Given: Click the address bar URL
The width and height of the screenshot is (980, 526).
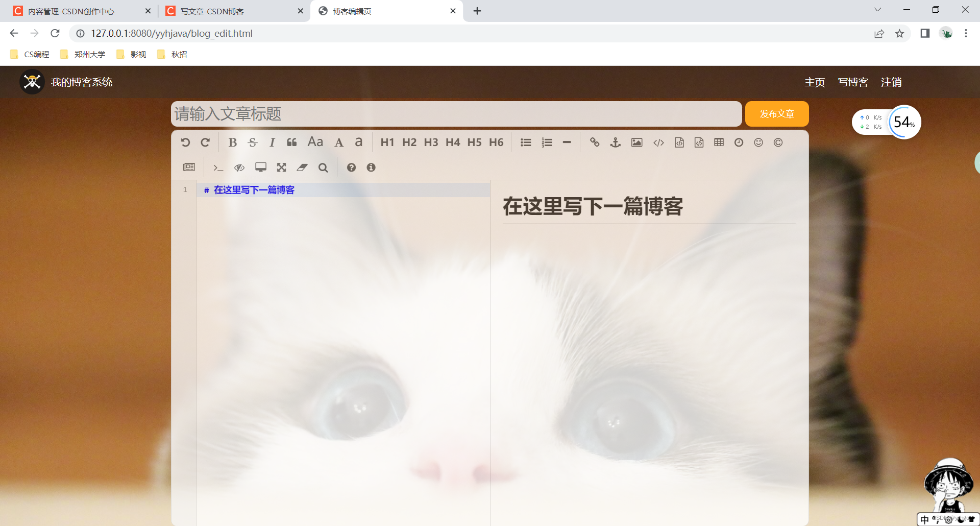Looking at the screenshot, I should click(x=171, y=33).
